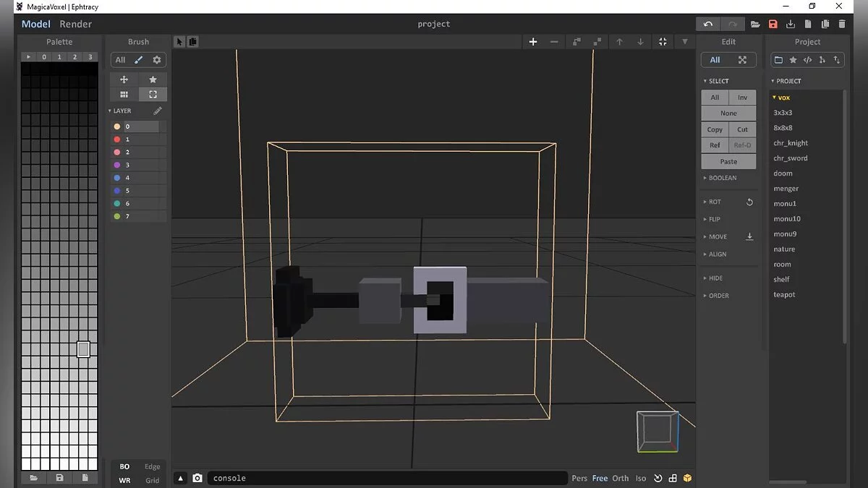
Task: Click the trash delete icon
Action: click(x=842, y=24)
